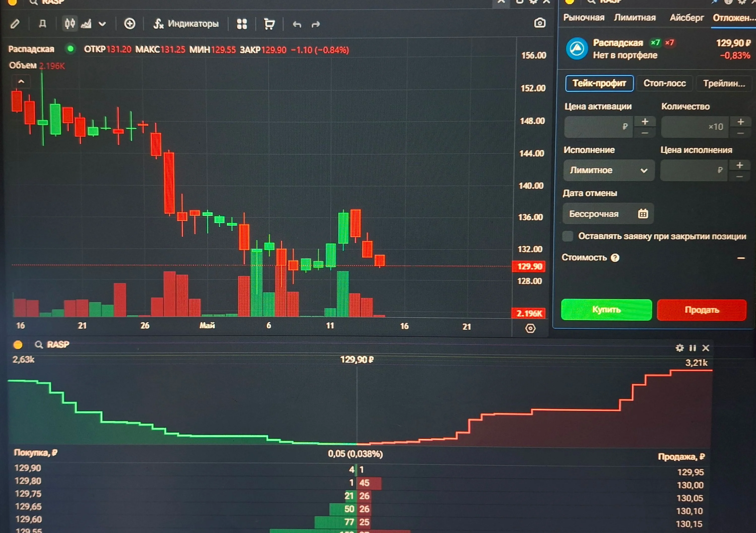Select the Стоп-лосс order type

click(665, 83)
